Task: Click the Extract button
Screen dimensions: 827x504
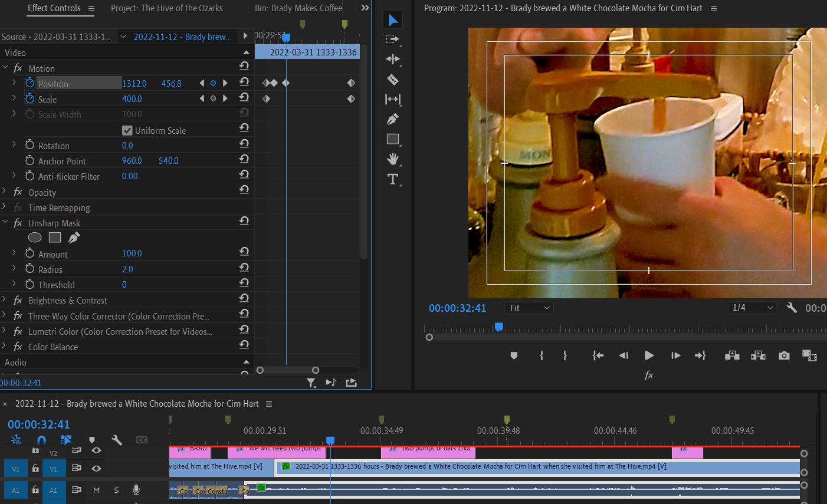Action: (758, 355)
